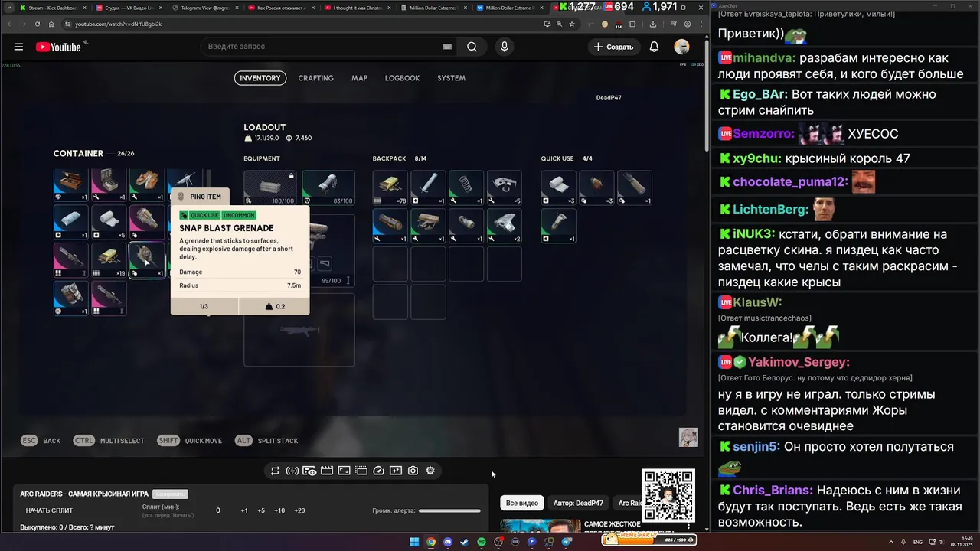This screenshot has width=980, height=551.
Task: Click the screenshot camera icon in player toolbar
Action: coord(413,471)
